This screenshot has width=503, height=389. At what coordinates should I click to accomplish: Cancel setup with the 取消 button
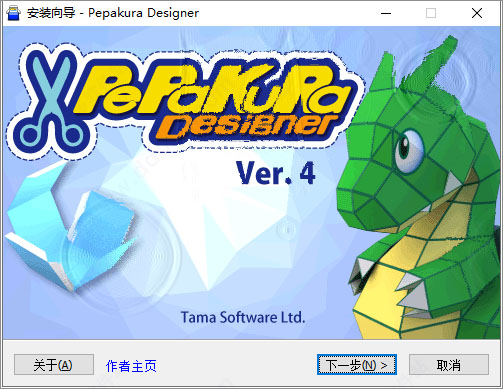point(449,365)
